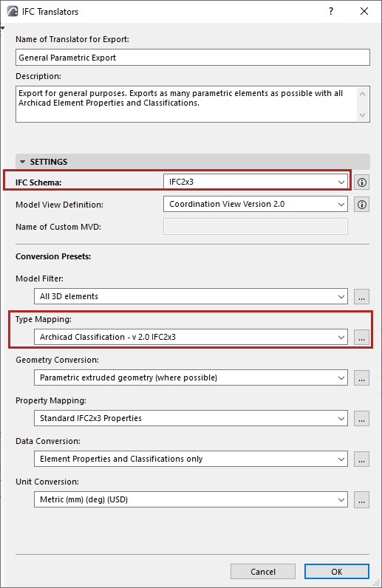Open the Unit Conversion dropdown
The image size is (382, 588).
[x=191, y=499]
